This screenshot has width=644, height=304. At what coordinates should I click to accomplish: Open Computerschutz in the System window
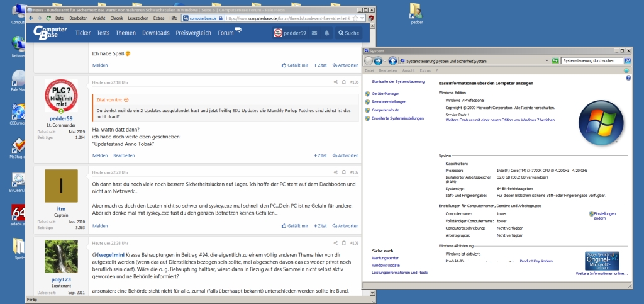coord(386,110)
